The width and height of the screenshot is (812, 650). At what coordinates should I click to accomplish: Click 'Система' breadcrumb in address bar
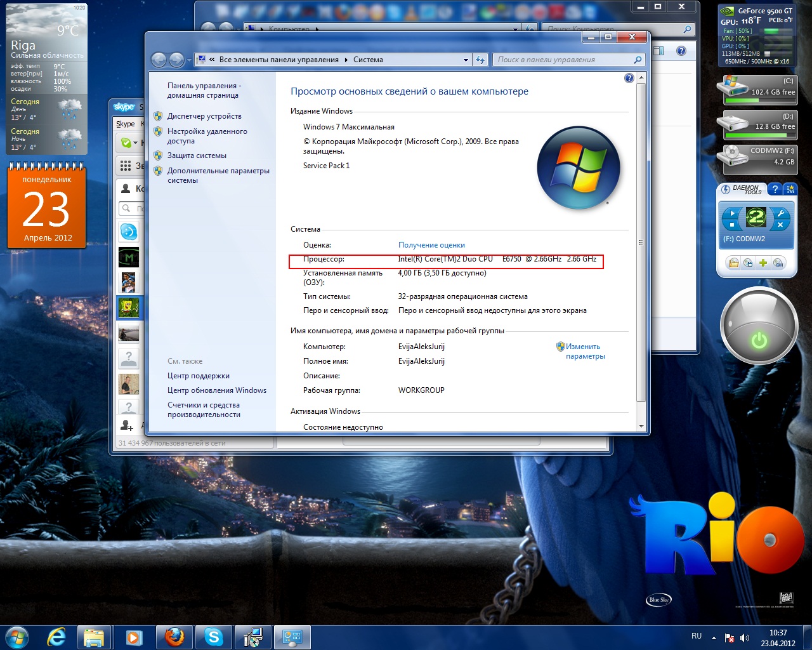coord(368,60)
